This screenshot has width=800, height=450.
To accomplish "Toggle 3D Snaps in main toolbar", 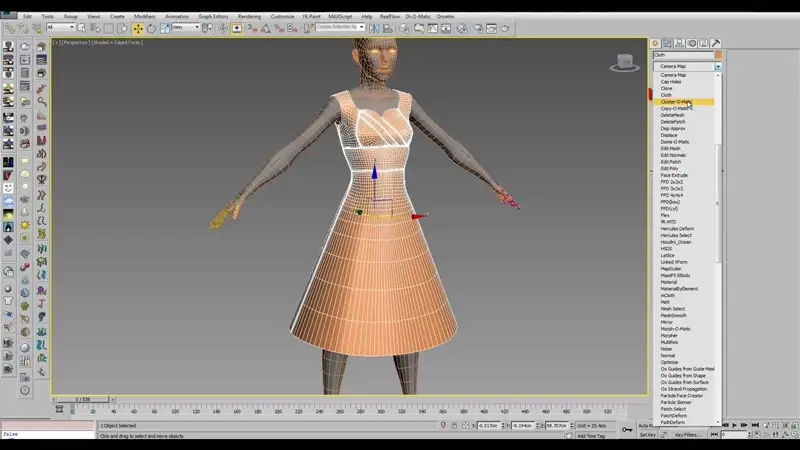I will click(x=252, y=29).
